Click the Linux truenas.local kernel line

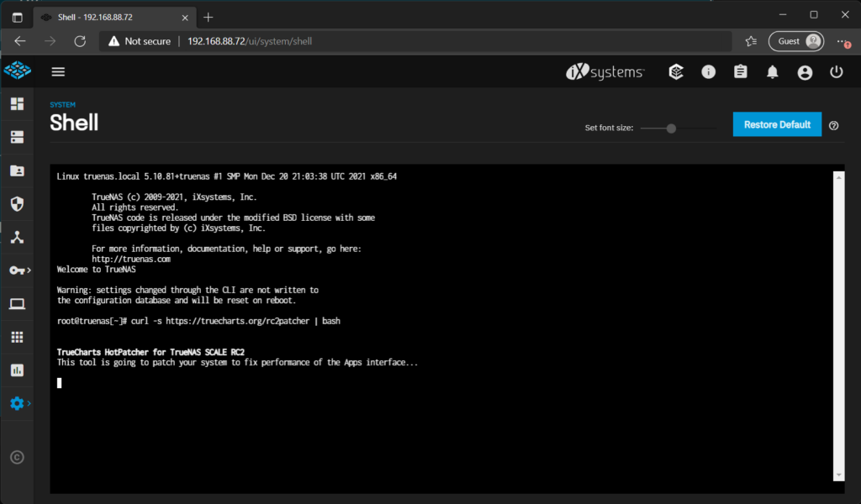coord(227,176)
